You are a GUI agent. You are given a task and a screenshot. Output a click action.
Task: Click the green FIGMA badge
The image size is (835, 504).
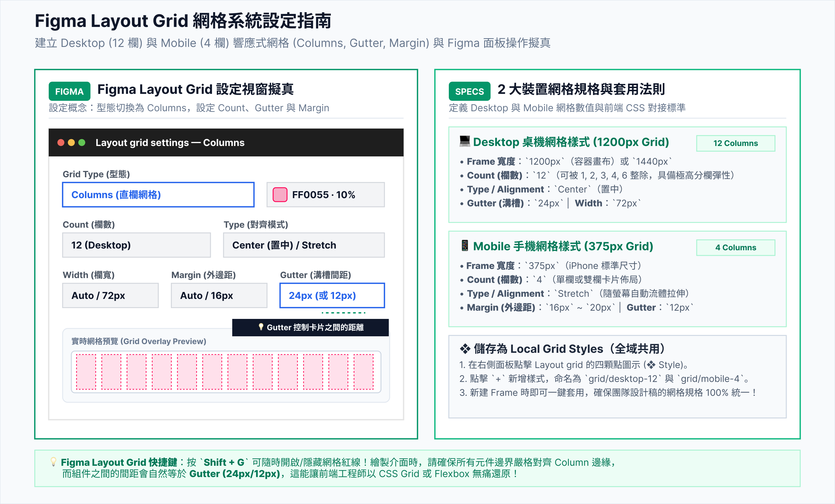point(70,91)
